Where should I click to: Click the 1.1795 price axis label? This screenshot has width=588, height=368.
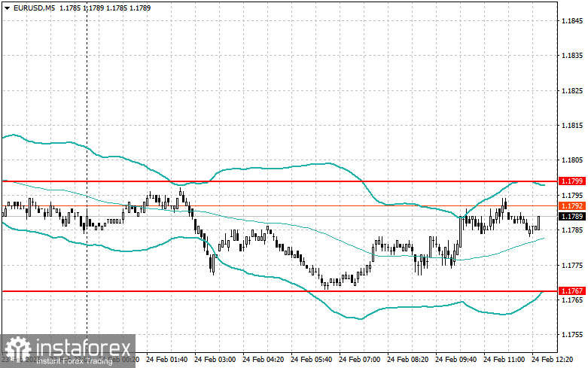tap(572, 195)
